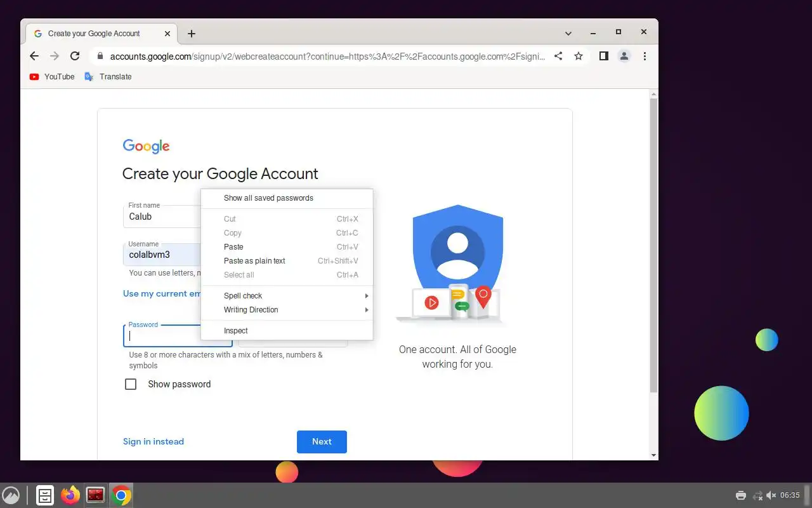812x508 pixels.
Task: Click the Sign in instead link
Action: tap(154, 442)
